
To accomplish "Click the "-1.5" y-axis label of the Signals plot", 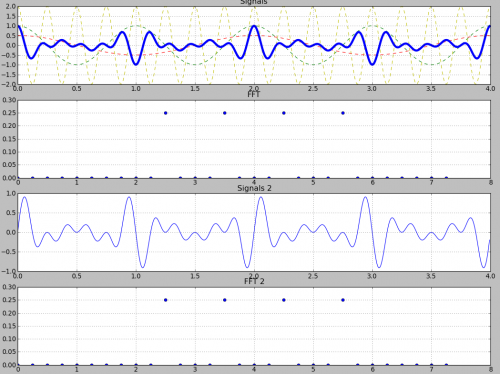I will [x=9, y=74].
